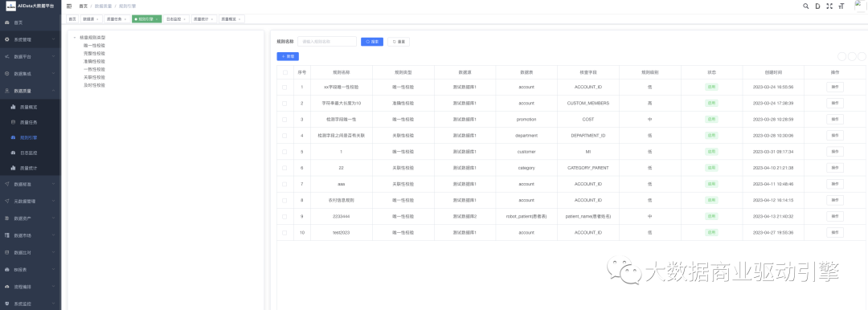868x310 pixels.
Task: Open the search icon in the top bar
Action: click(805, 6)
